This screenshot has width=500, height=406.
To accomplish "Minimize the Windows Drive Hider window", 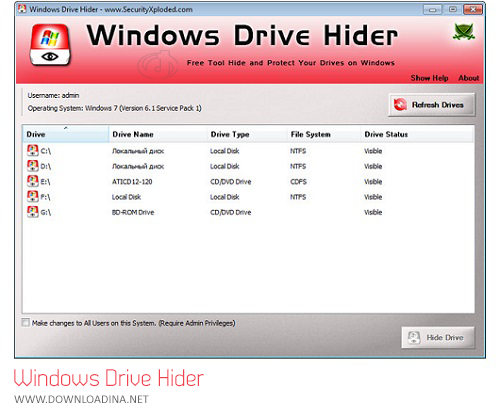I will click(432, 9).
